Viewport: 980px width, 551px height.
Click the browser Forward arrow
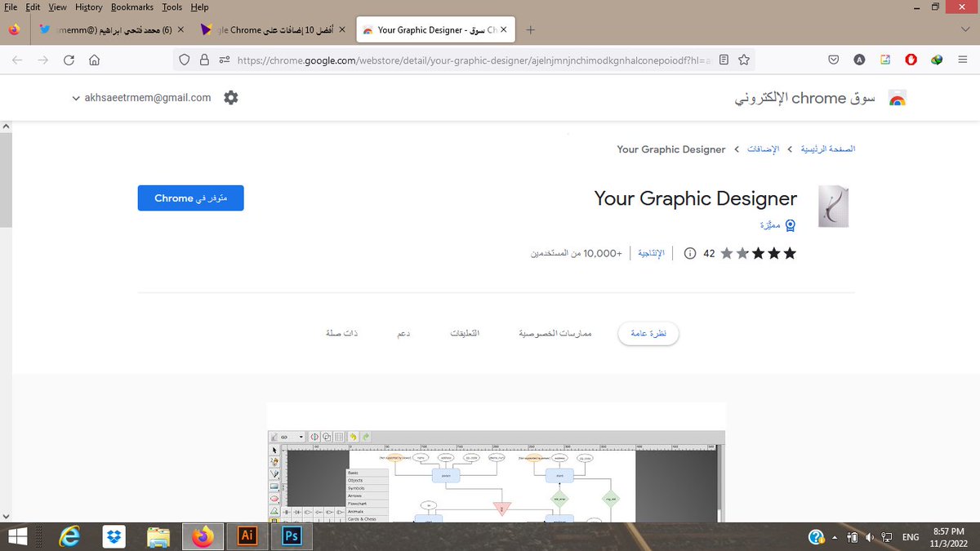click(43, 60)
